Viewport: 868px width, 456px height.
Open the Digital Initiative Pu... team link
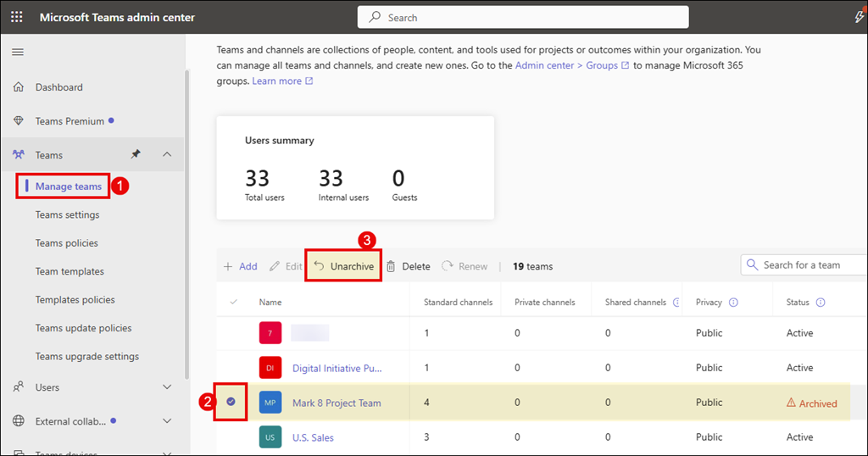337,368
